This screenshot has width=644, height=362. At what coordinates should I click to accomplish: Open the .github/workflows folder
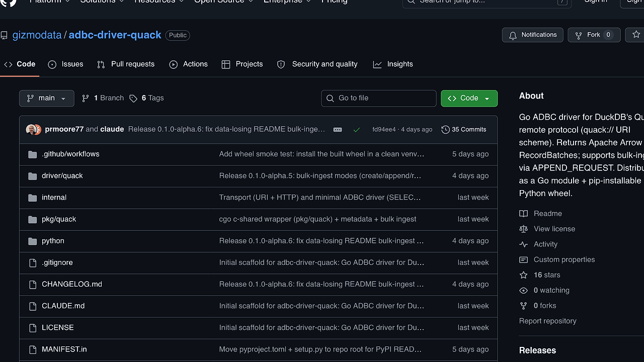point(70,154)
